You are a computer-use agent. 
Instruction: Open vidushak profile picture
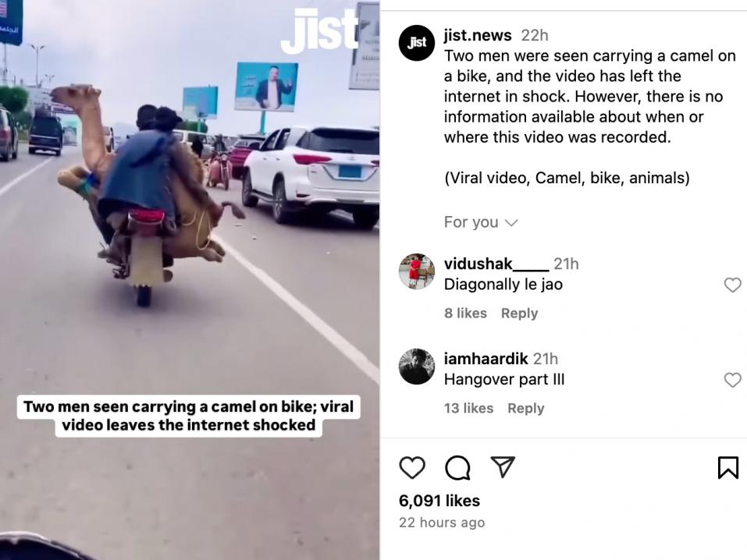417,271
